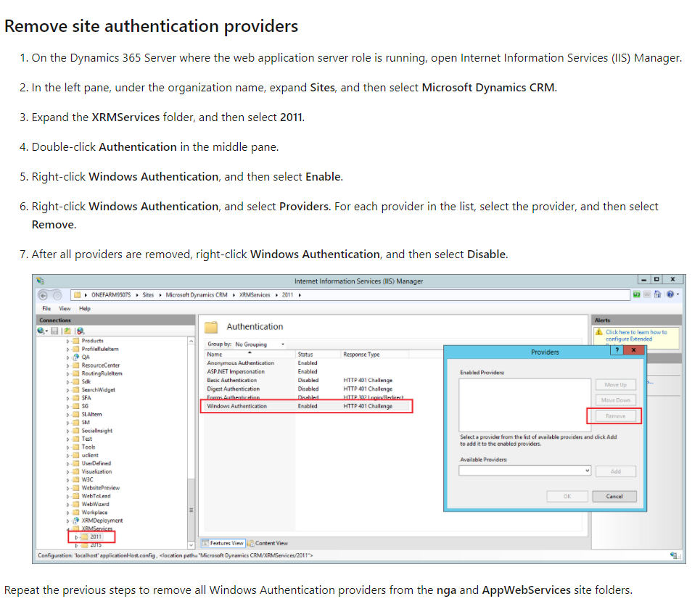Expand the QA application node

coord(68,357)
